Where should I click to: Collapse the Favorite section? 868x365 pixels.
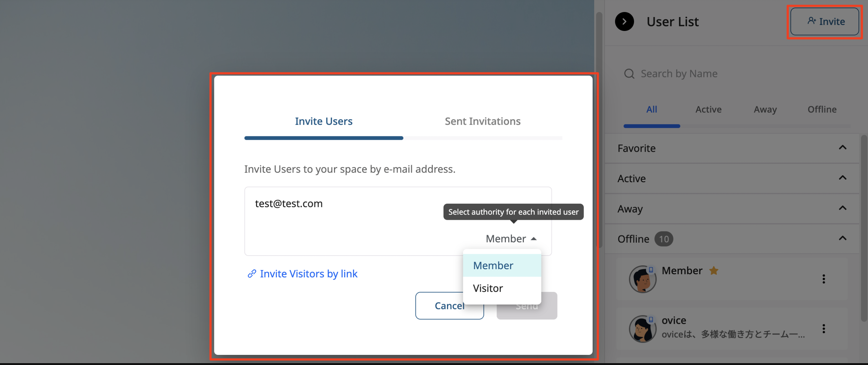click(842, 147)
